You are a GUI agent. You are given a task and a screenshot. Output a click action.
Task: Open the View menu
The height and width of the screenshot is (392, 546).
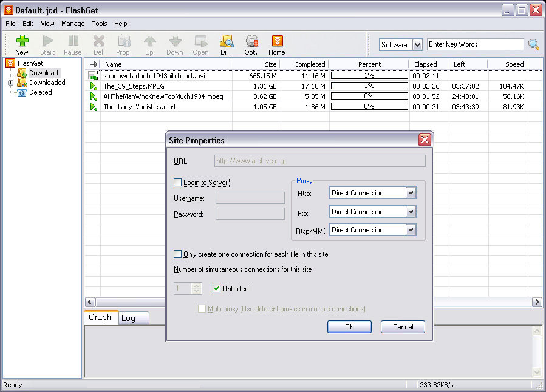[x=47, y=24]
